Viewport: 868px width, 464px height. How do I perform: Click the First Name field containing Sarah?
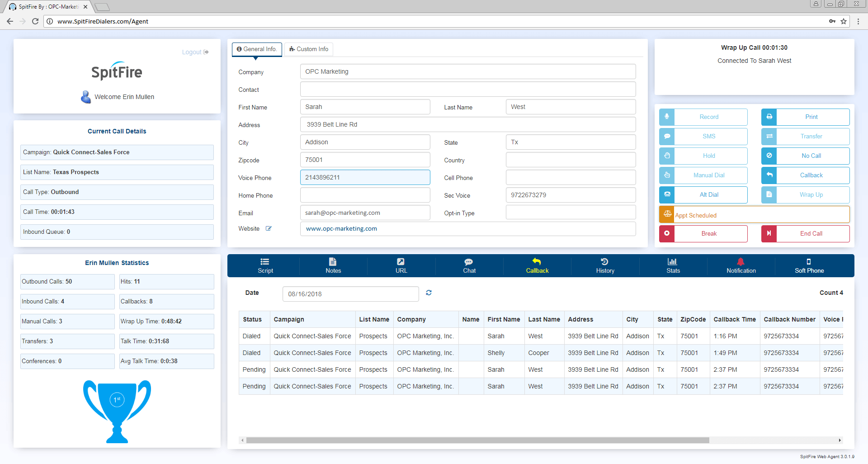(x=365, y=107)
